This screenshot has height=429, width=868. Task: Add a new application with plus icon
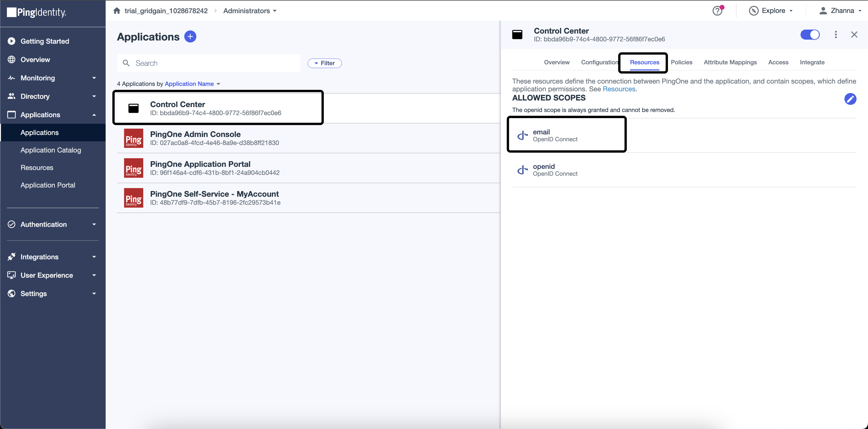click(x=190, y=36)
